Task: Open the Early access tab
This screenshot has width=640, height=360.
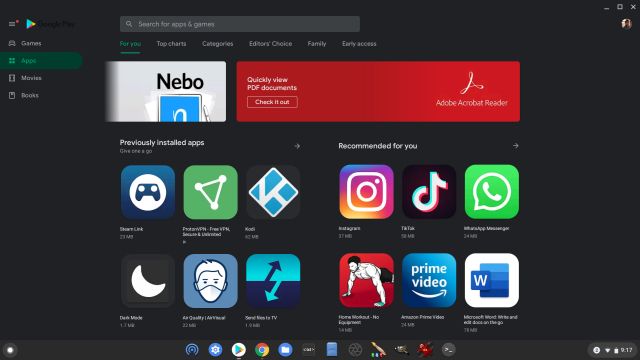Action: click(x=359, y=44)
